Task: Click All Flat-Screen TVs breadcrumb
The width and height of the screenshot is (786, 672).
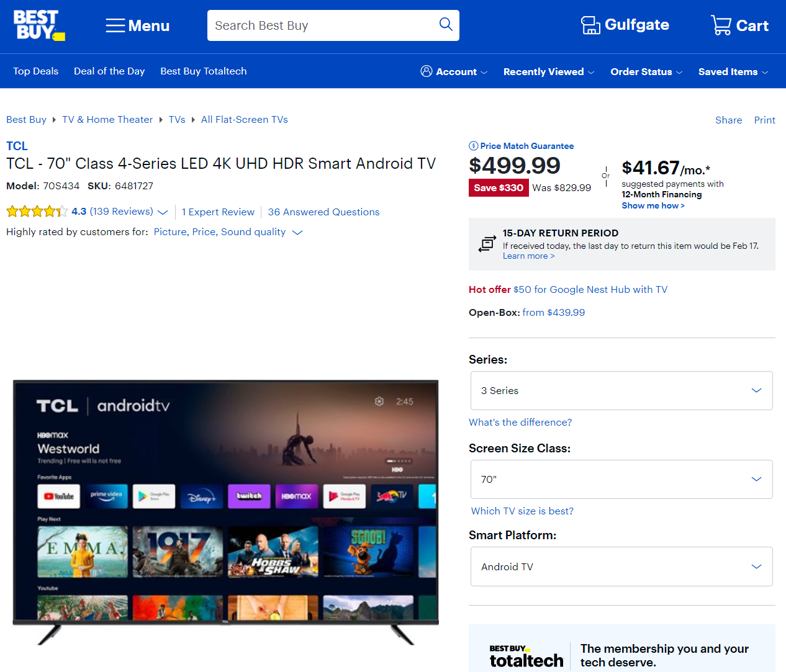Action: coord(245,120)
